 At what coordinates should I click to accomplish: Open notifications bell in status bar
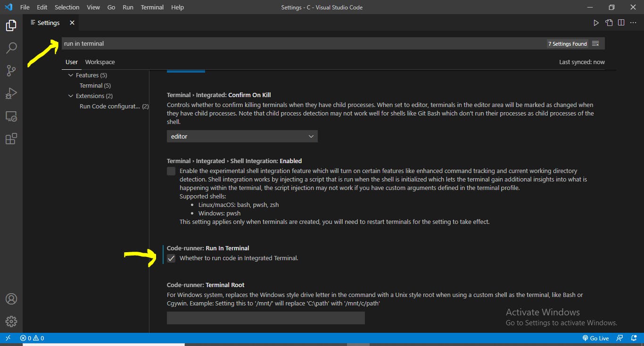(x=634, y=338)
